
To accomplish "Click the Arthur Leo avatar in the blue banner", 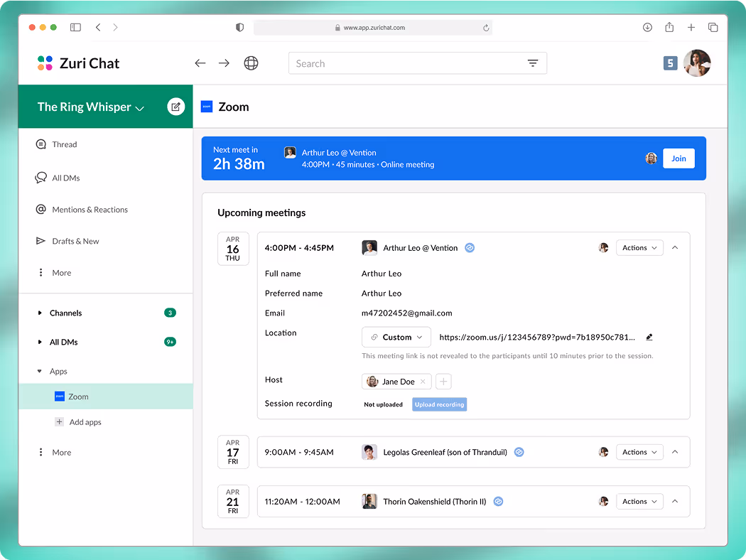I will [x=290, y=152].
